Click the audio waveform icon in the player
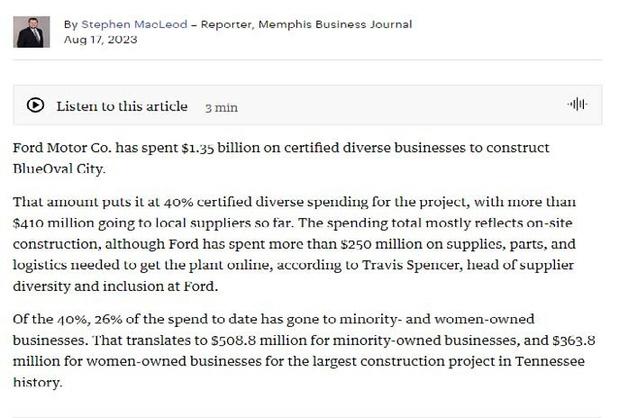 click(x=577, y=104)
